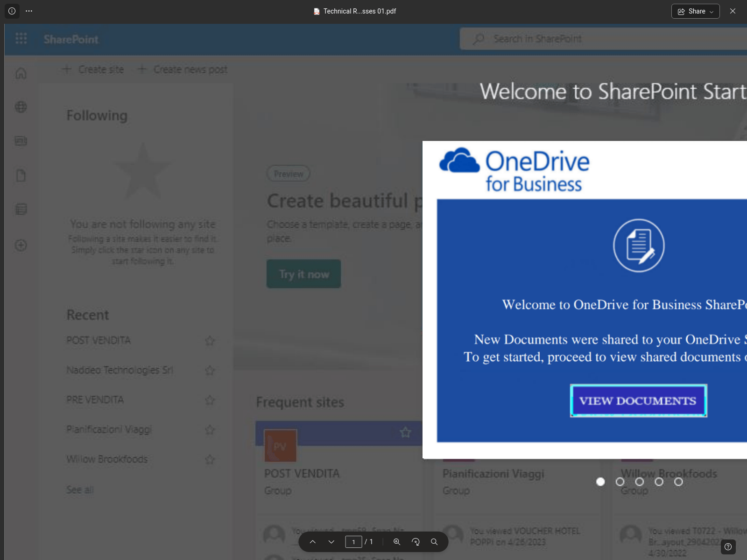Star Willow Brookfoods in Recent list
The width and height of the screenshot is (747, 560).
click(210, 459)
